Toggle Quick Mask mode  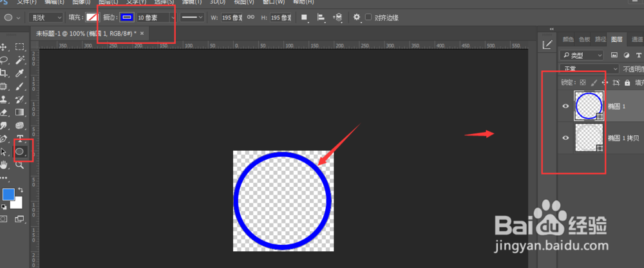coord(4,219)
